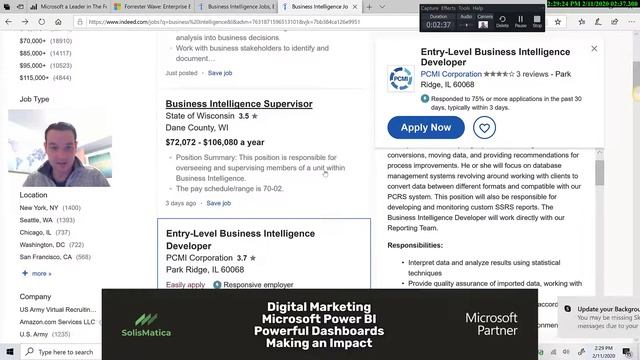Open the recorder Effects menu
Viewport: 640px width, 360px height.
tap(448, 8)
